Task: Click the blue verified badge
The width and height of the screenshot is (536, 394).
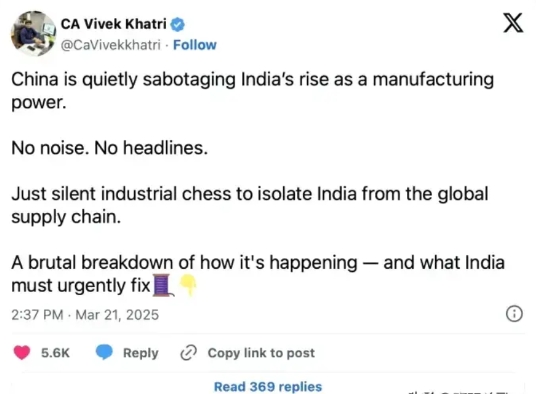Action: (x=177, y=24)
